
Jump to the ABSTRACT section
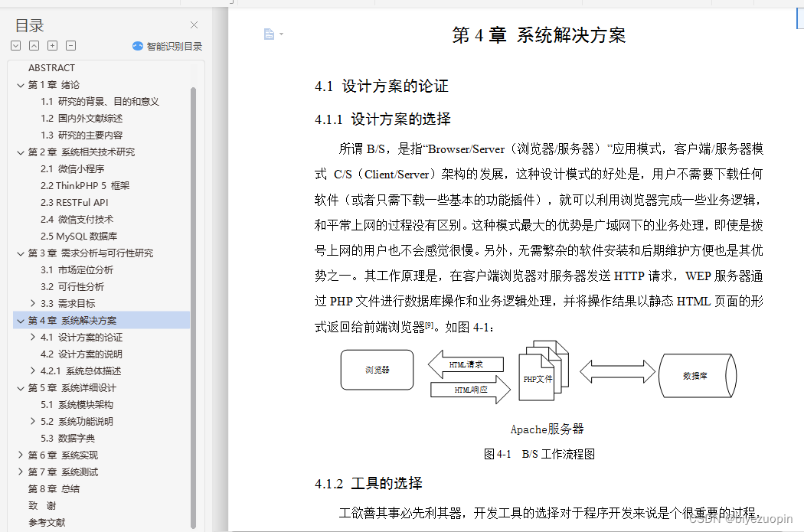click(x=52, y=67)
